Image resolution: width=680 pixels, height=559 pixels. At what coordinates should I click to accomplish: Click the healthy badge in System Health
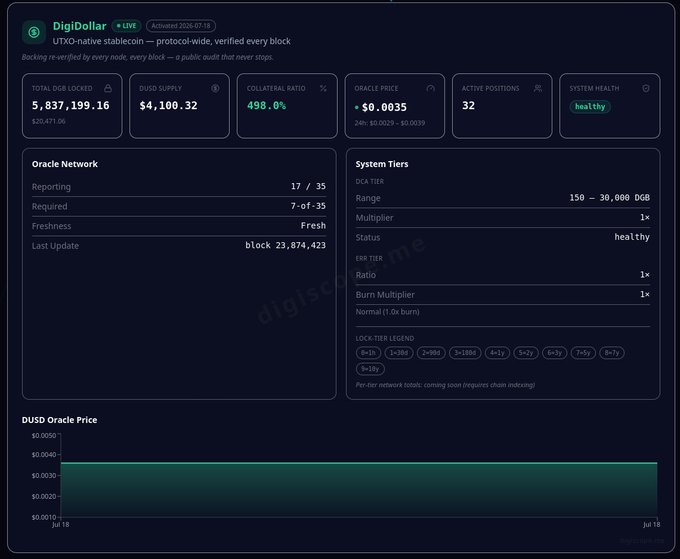point(590,107)
